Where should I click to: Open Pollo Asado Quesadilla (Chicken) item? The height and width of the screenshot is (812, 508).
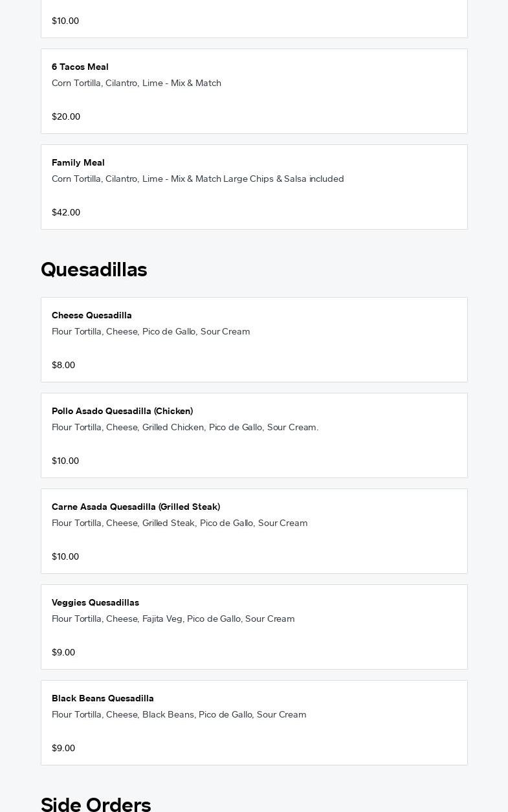122,411
